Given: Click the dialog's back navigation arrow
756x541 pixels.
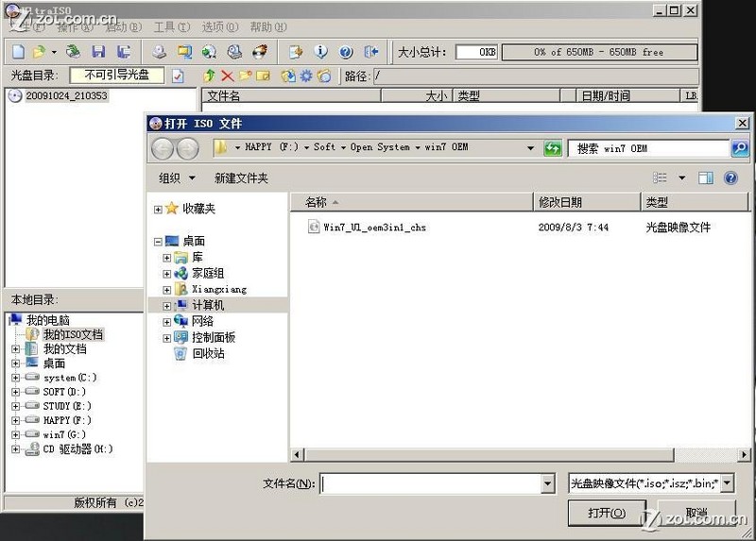Looking at the screenshot, I should tap(163, 148).
